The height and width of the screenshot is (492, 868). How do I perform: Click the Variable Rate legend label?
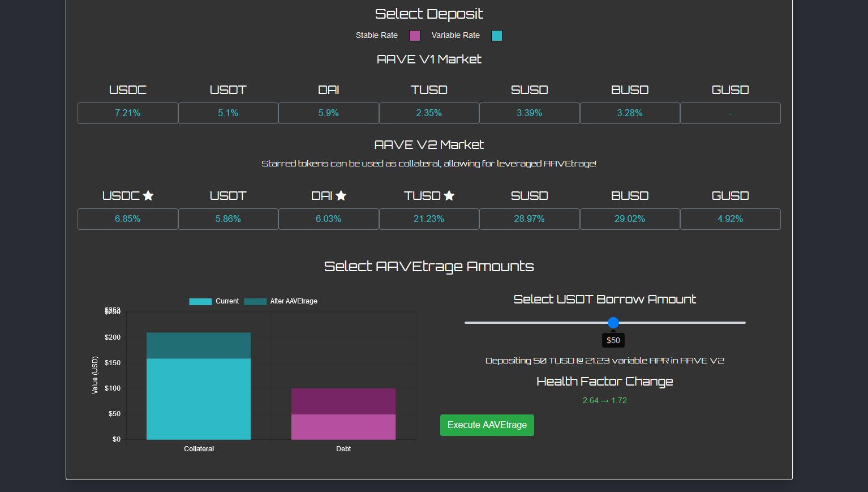[x=456, y=35]
